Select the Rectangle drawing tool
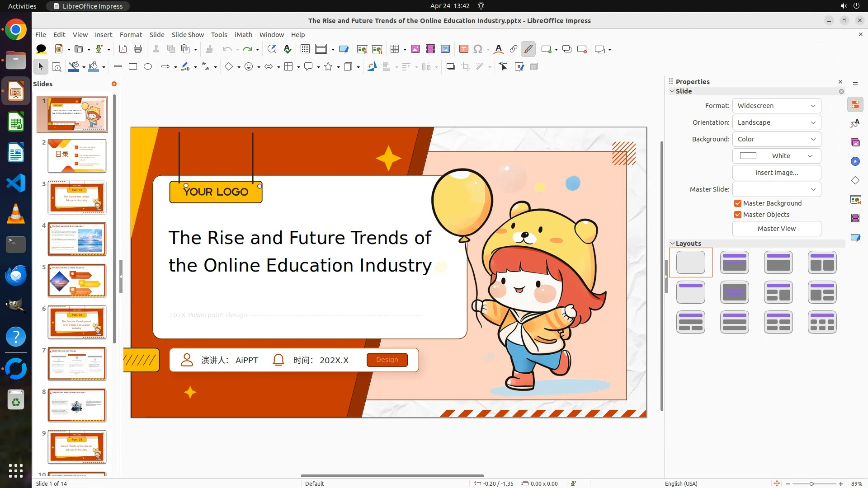Viewport: 868px width, 488px height. (x=133, y=67)
